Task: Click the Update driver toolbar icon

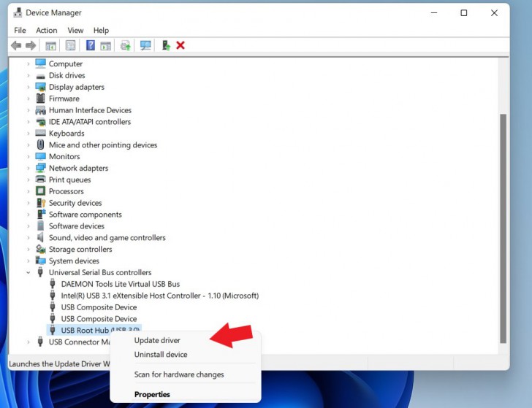Action: click(126, 45)
